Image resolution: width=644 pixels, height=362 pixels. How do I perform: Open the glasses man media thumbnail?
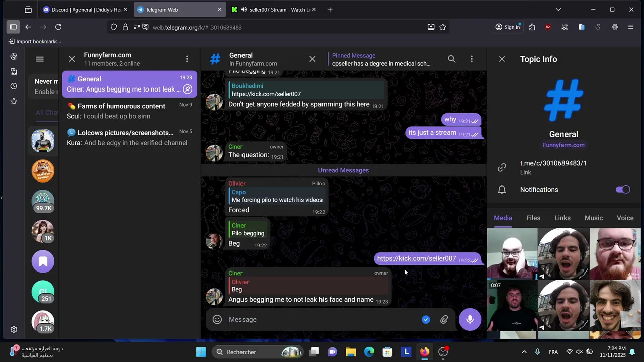click(x=615, y=253)
